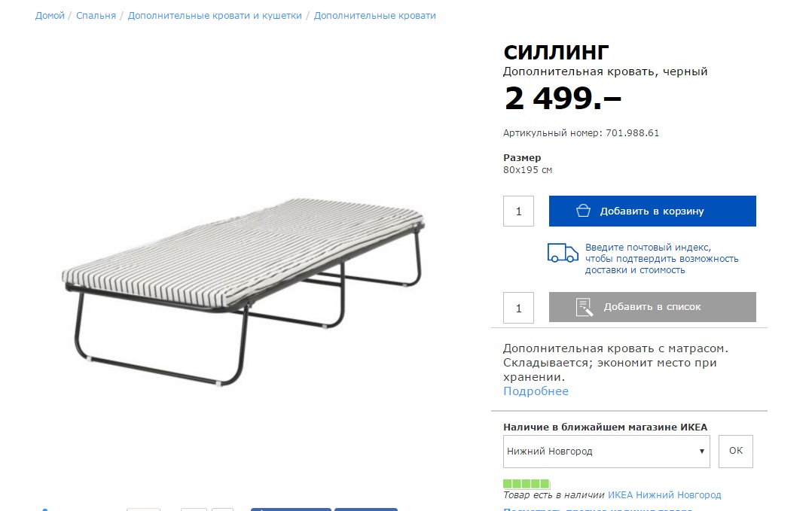
Task: Click OK next to store selector
Action: tap(736, 452)
